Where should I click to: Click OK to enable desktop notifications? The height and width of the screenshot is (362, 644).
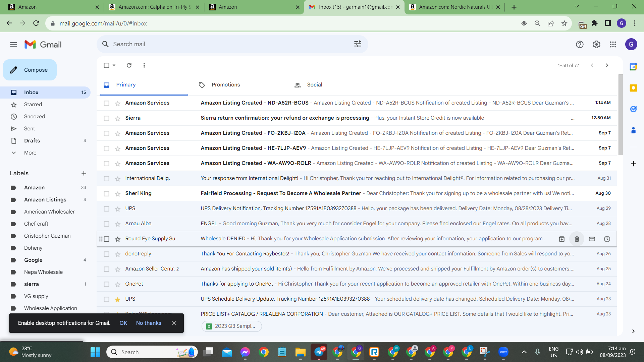click(123, 323)
